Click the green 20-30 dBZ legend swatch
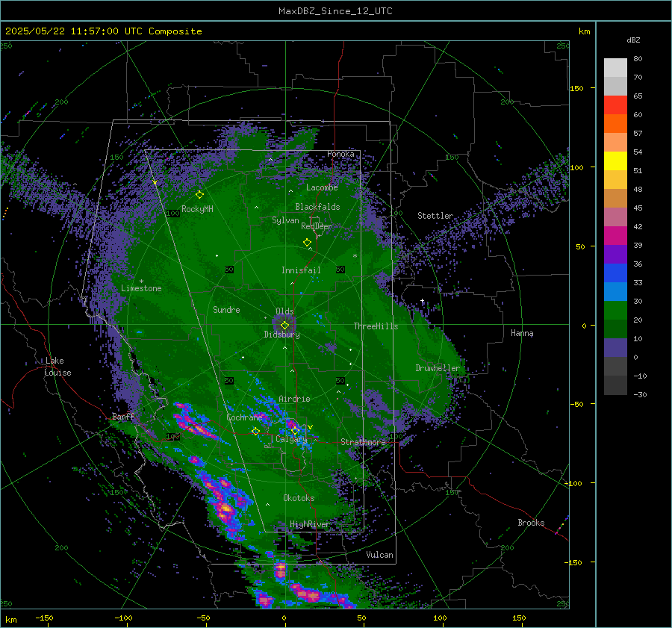The image size is (672, 628). (x=615, y=311)
